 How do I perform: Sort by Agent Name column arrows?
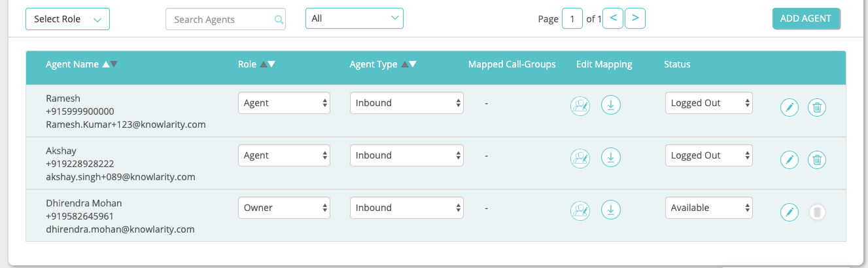pyautogui.click(x=110, y=64)
